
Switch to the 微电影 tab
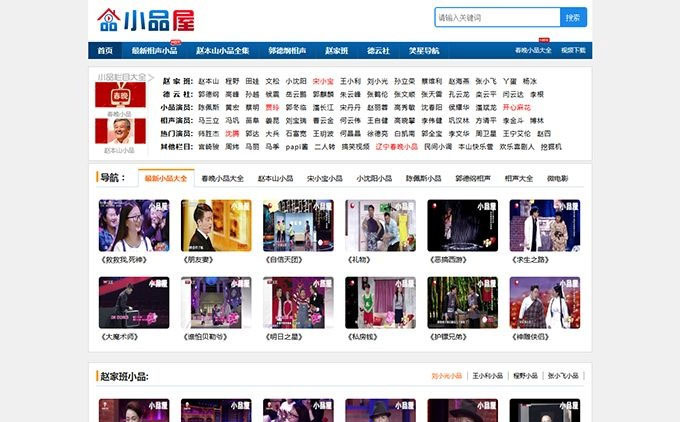click(557, 178)
